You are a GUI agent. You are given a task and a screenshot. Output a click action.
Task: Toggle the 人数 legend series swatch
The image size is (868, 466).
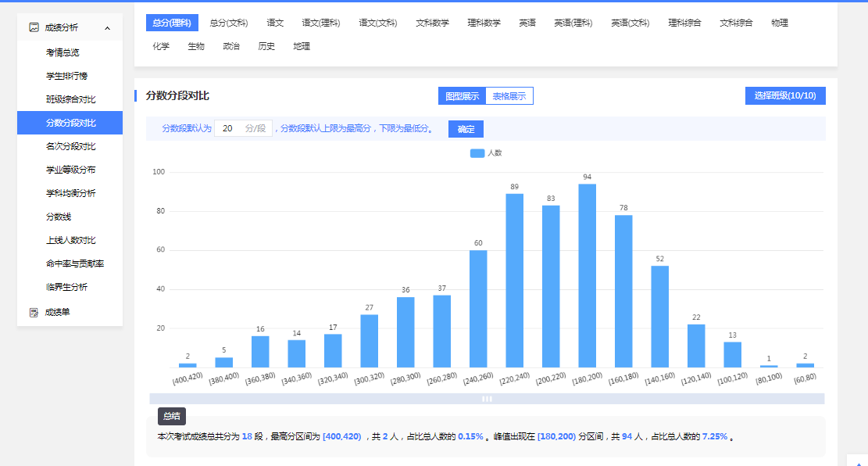tap(477, 153)
